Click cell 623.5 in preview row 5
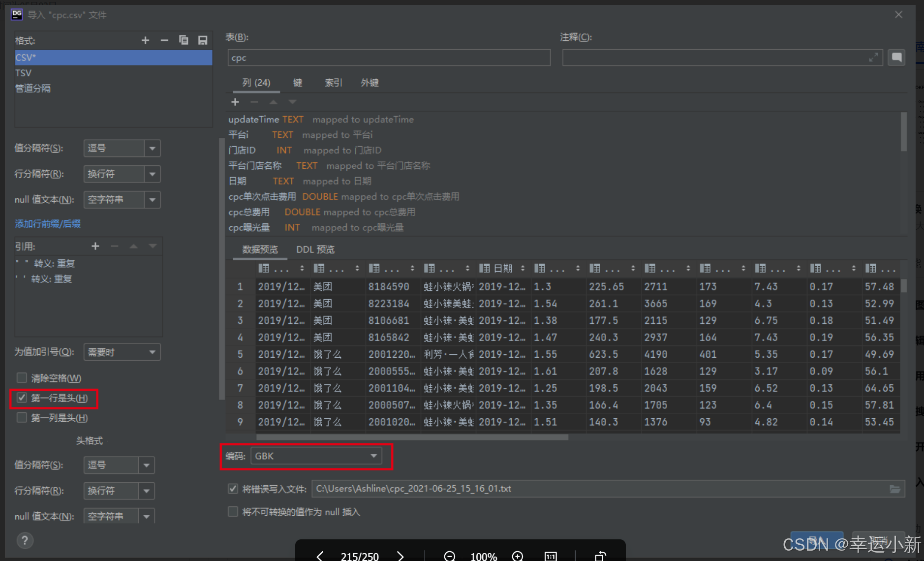The height and width of the screenshot is (561, 924). (x=614, y=354)
